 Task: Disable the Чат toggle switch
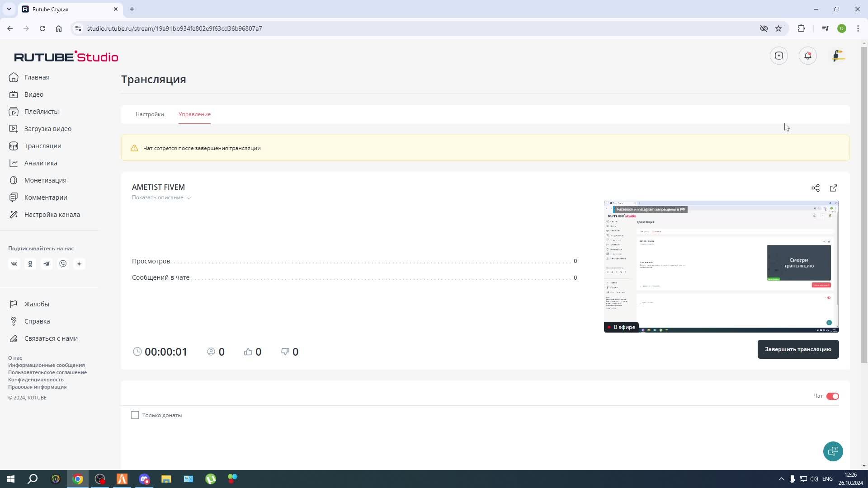click(x=832, y=396)
